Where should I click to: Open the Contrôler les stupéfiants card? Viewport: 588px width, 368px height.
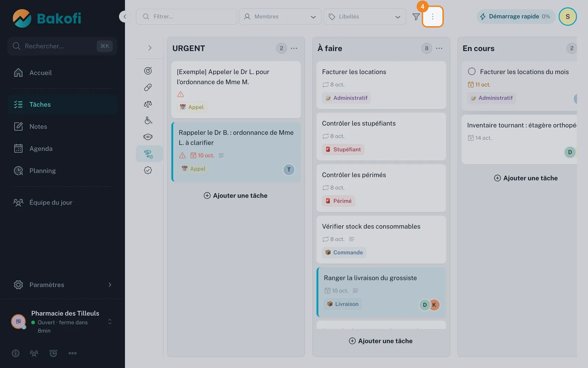click(381, 137)
